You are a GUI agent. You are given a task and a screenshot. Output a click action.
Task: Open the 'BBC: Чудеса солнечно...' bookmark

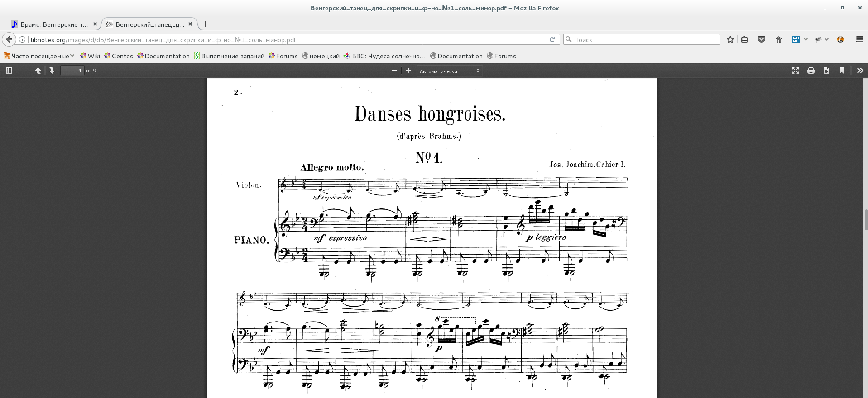(384, 56)
